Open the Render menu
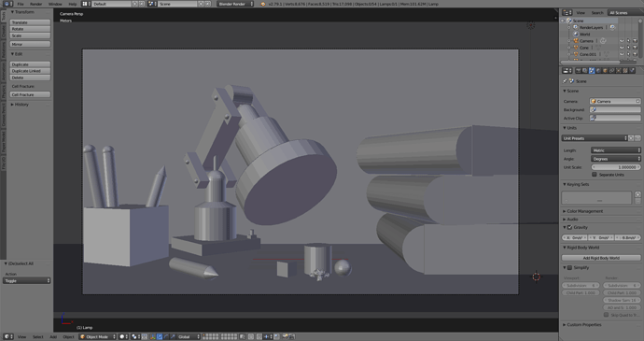Viewport: 644px width, 341px height. pyautogui.click(x=36, y=4)
